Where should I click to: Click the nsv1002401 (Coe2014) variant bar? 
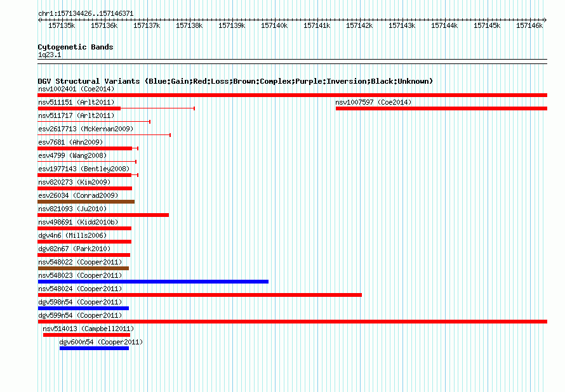coord(292,95)
